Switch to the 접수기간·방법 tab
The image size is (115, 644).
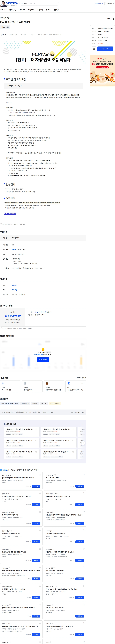pyautogui.click(x=13, y=35)
